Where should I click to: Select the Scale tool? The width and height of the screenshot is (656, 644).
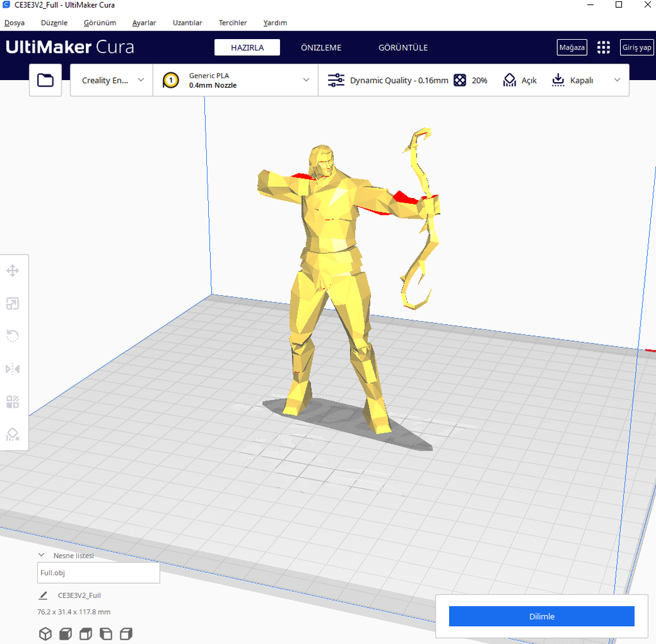click(13, 303)
